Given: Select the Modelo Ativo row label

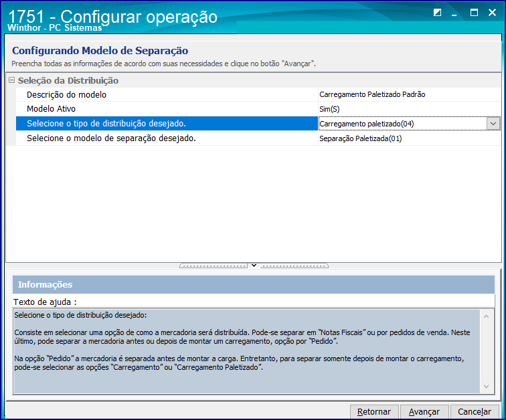Looking at the screenshot, I should tap(51, 109).
